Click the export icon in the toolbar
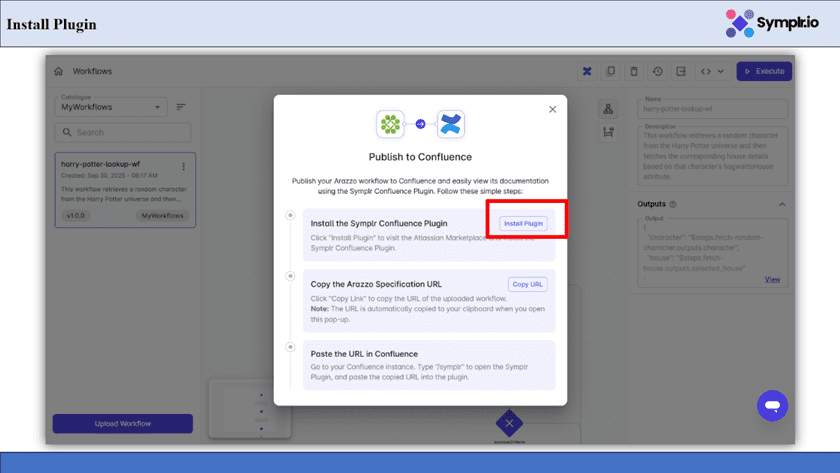Image resolution: width=840 pixels, height=473 pixels. pos(681,72)
